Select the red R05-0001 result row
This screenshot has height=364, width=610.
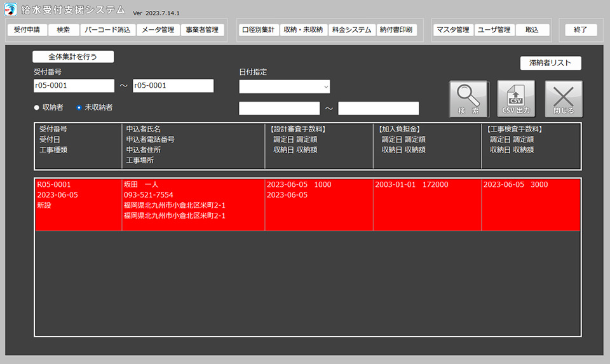click(x=307, y=204)
